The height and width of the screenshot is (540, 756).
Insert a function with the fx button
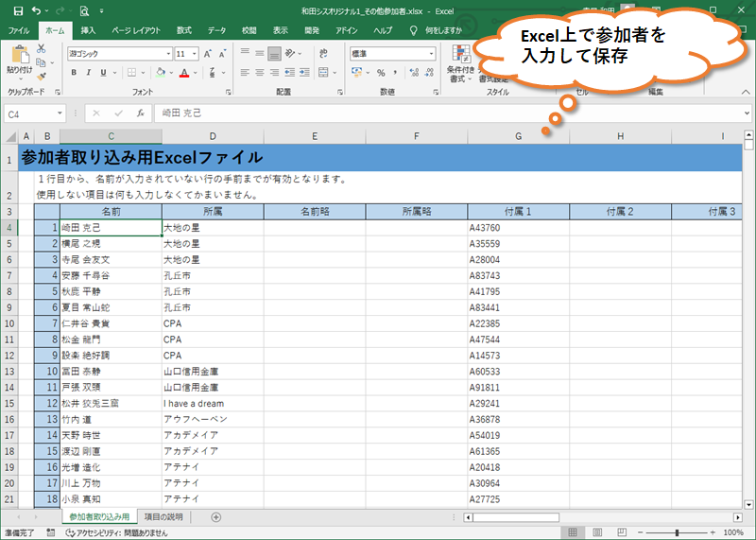[x=140, y=113]
